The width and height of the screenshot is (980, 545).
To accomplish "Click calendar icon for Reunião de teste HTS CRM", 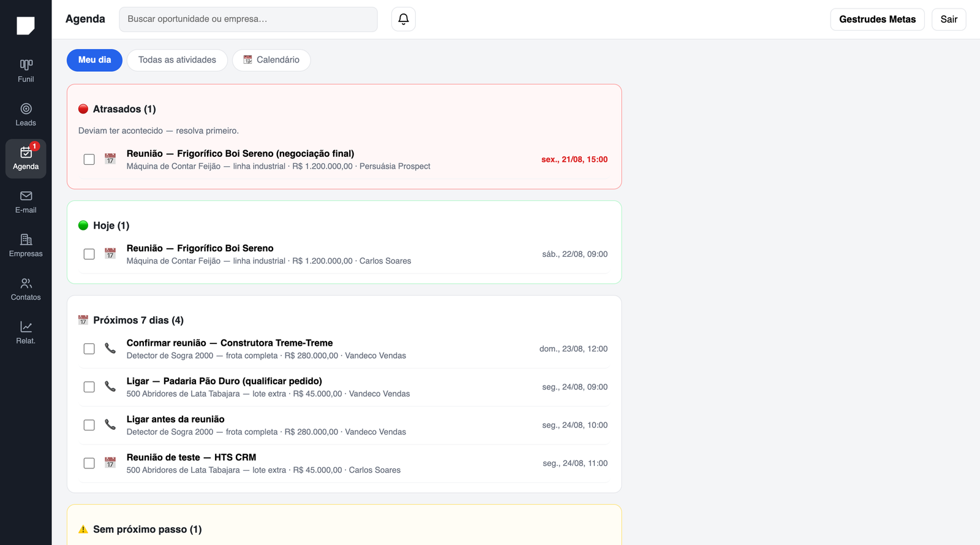I will tap(110, 463).
